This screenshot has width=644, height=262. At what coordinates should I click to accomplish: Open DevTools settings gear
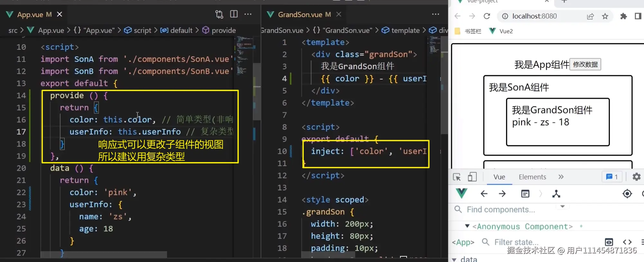point(636,177)
